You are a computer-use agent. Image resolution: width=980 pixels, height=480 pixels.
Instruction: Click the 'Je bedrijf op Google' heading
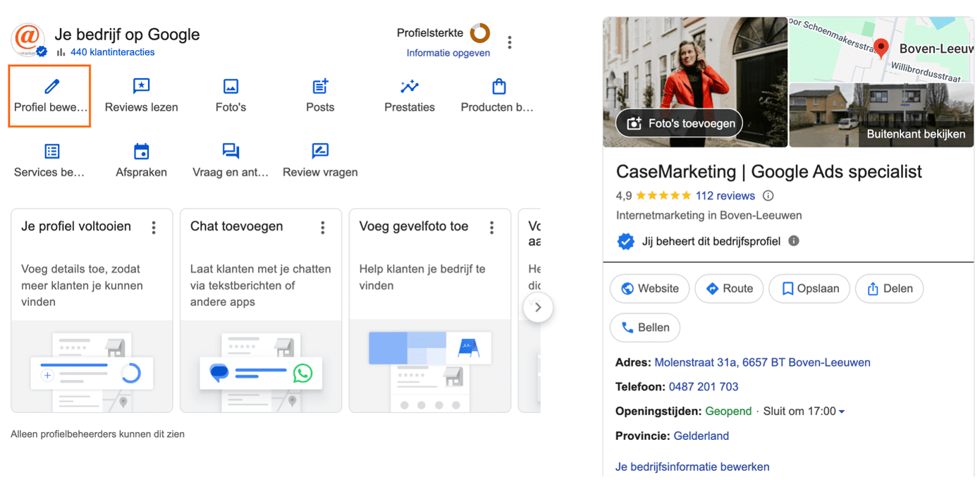point(127,34)
